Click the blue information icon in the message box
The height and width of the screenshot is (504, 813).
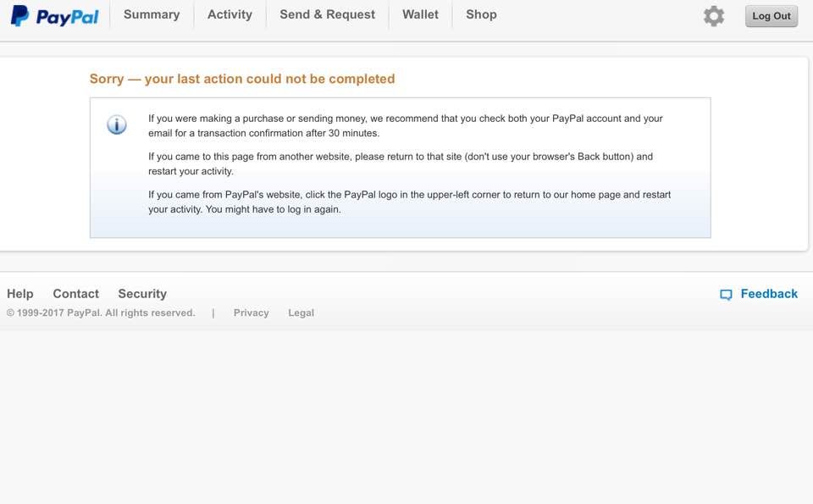pos(117,125)
